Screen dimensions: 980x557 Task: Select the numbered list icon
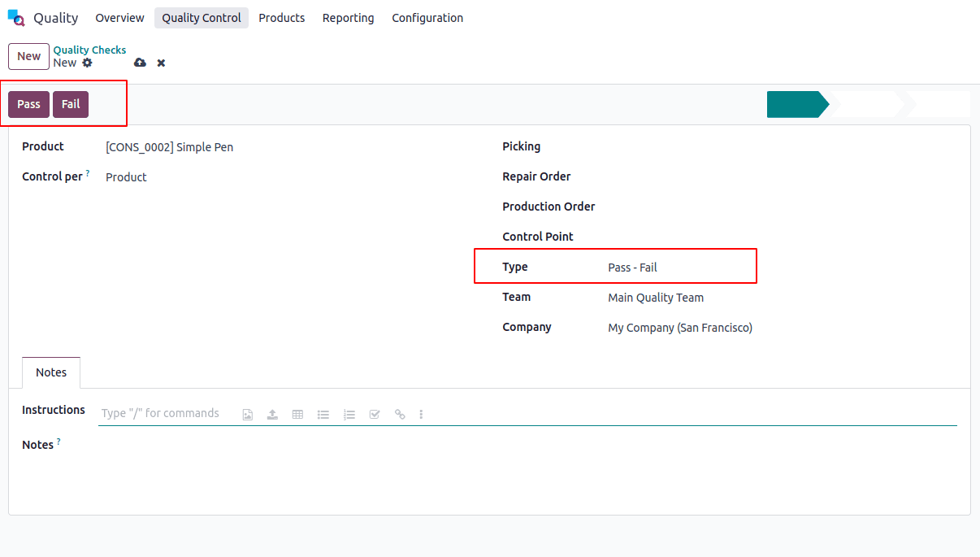point(349,414)
